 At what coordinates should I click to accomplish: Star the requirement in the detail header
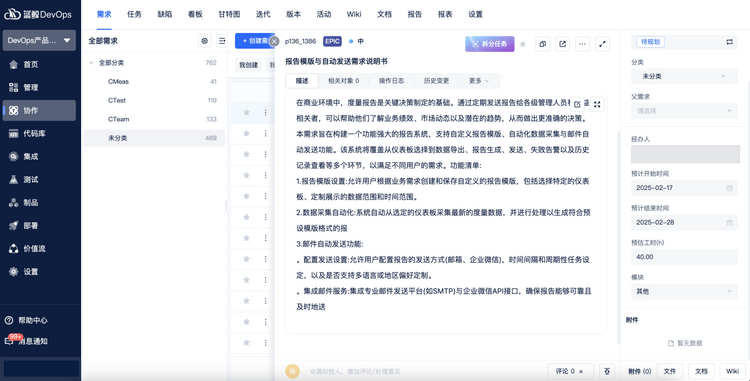523,44
